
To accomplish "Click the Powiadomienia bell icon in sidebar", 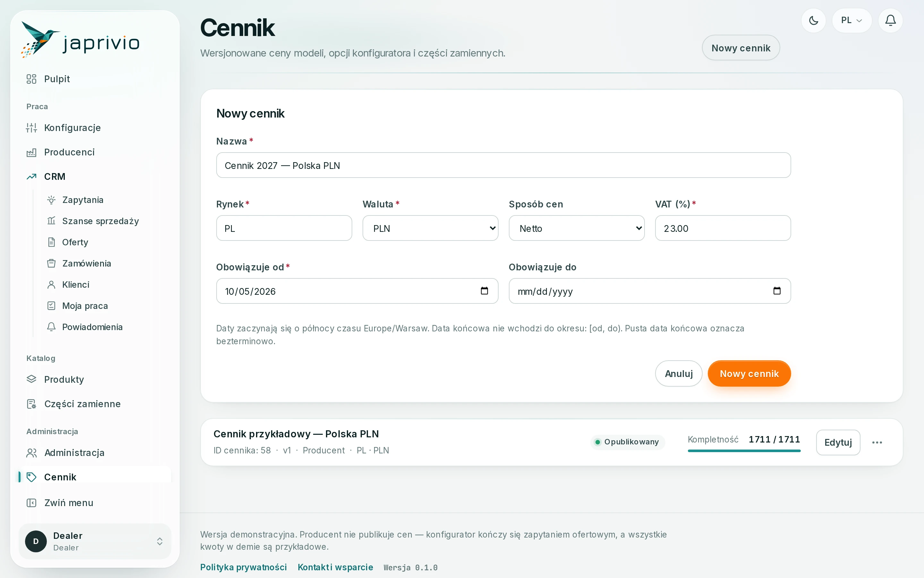I will click(52, 327).
